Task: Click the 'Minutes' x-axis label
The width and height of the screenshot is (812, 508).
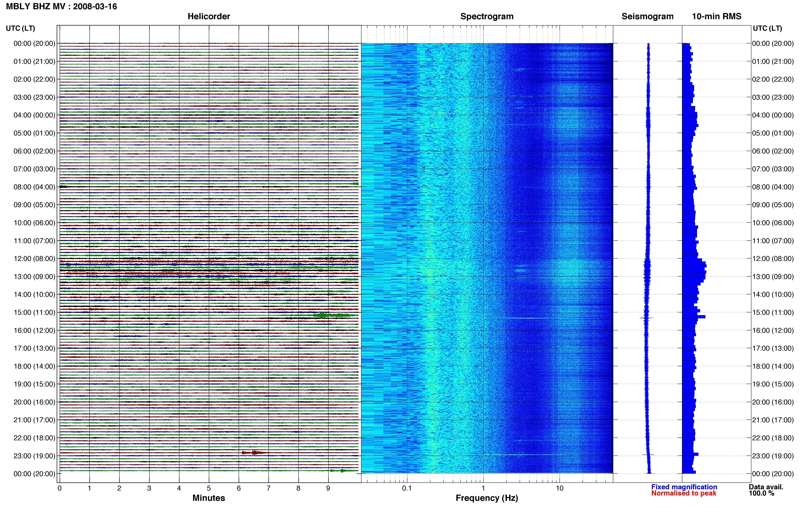Action: [x=208, y=498]
